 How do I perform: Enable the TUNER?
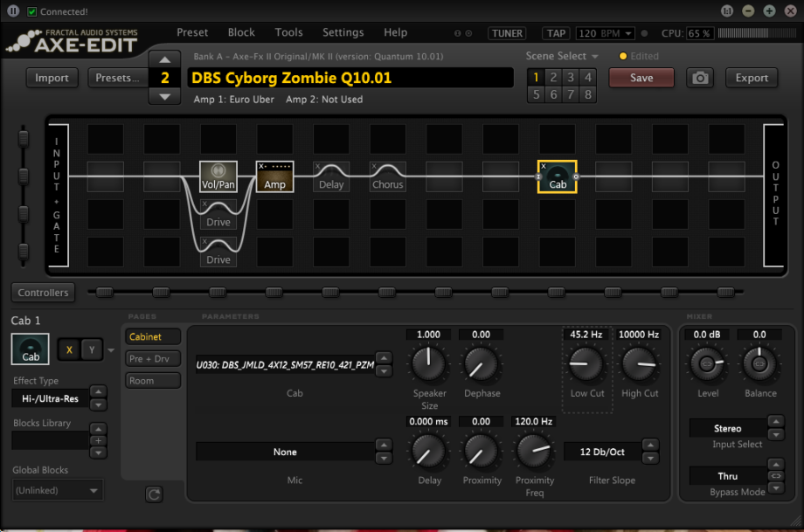pos(507,33)
